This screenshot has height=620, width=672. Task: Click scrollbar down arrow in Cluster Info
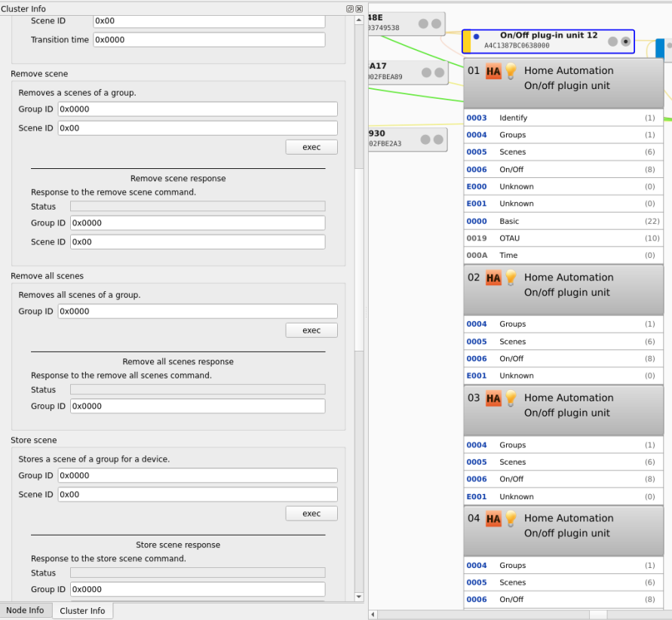[359, 597]
